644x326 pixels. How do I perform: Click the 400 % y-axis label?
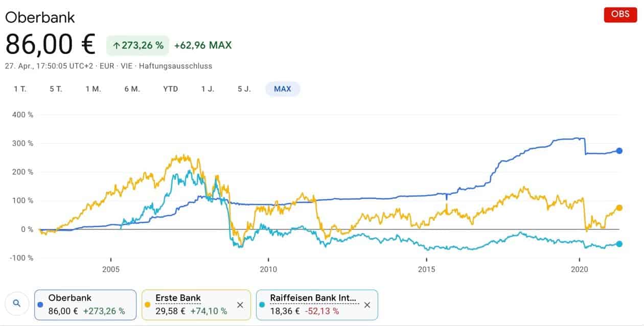[22, 114]
